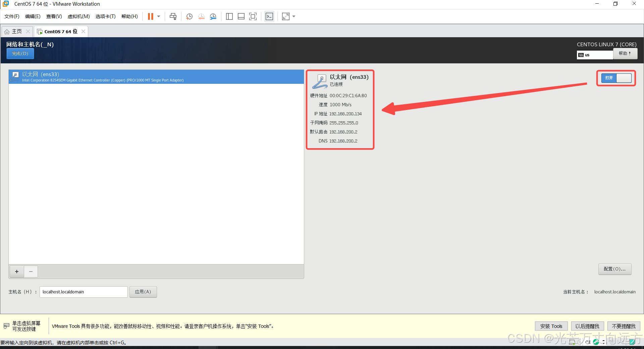
Task: Click the hardware address 00:0C:29:C1:6A:80
Action: tap(348, 96)
